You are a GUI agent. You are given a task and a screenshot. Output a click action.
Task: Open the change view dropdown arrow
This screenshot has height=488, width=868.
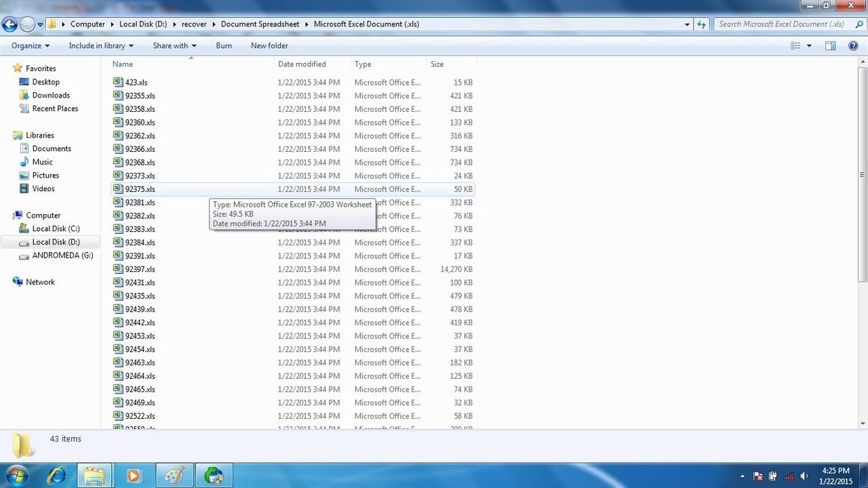tap(808, 45)
